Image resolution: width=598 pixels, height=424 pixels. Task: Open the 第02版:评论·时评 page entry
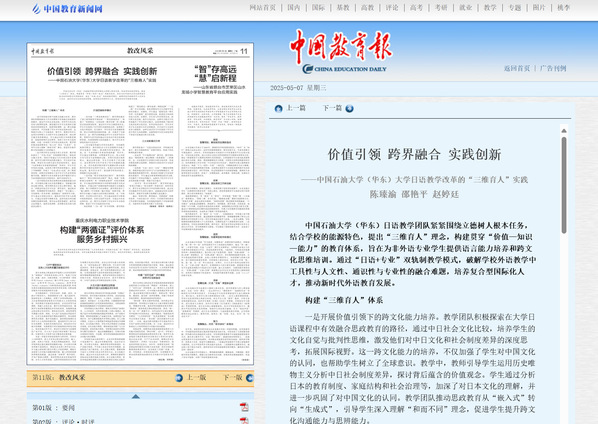pyautogui.click(x=63, y=421)
